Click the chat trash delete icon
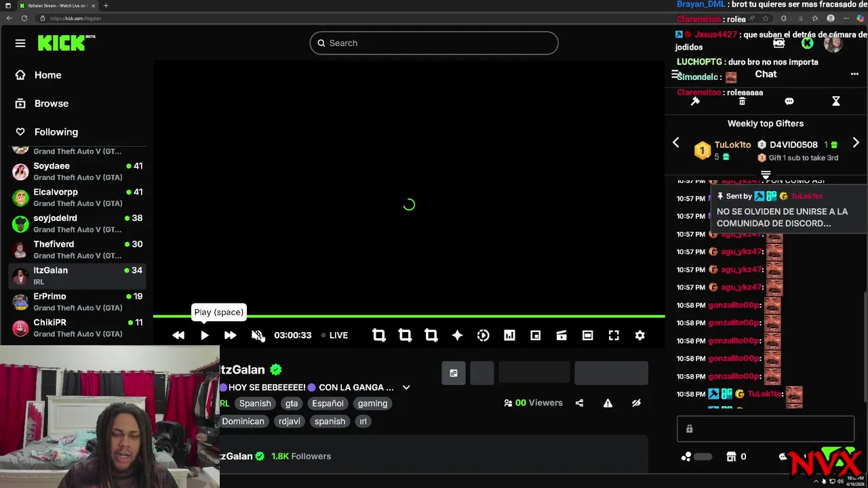 click(742, 101)
